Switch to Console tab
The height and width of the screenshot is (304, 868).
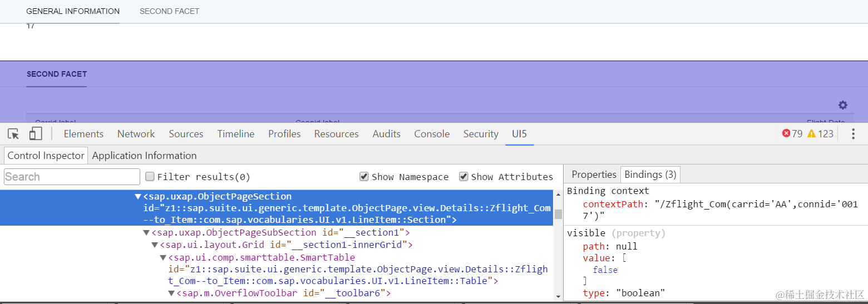click(432, 134)
